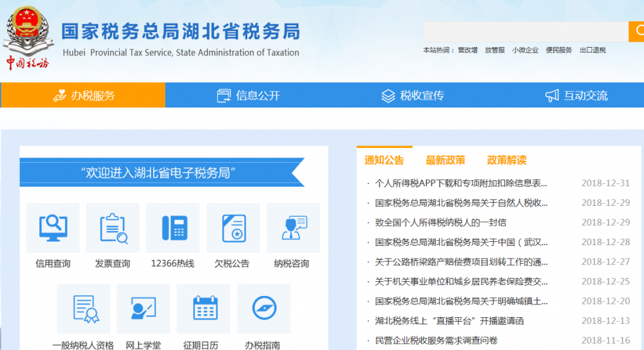The image size is (644, 350).
Task: Open the 网上学堂 online classroom icon
Action: click(143, 309)
